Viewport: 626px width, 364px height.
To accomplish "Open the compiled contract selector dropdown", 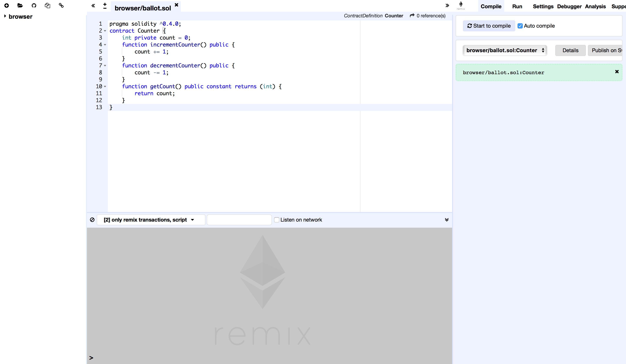I will click(x=505, y=50).
